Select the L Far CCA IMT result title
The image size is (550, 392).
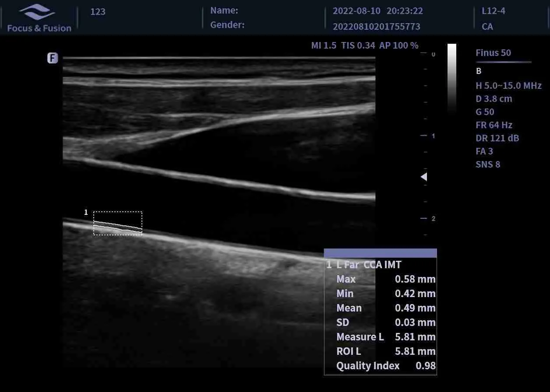(369, 265)
